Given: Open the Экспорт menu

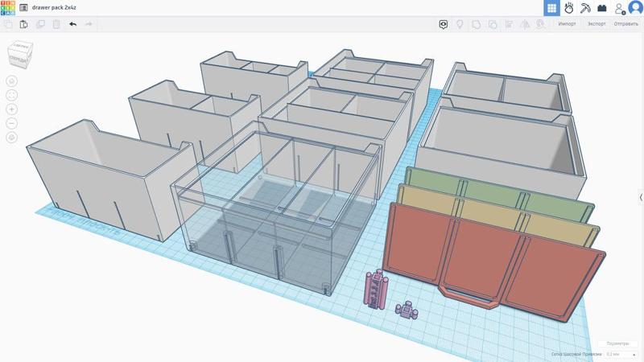Looking at the screenshot, I should [x=597, y=24].
